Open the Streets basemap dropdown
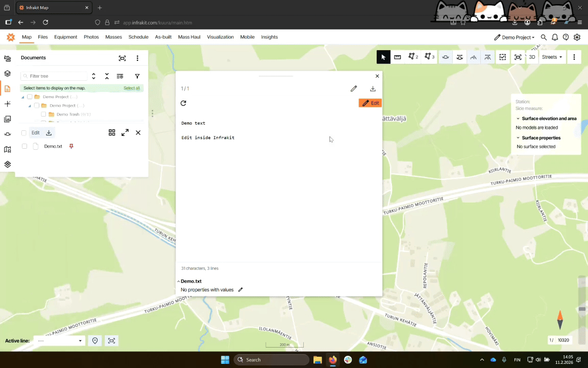Viewport: 588px width, 368px height. point(552,57)
